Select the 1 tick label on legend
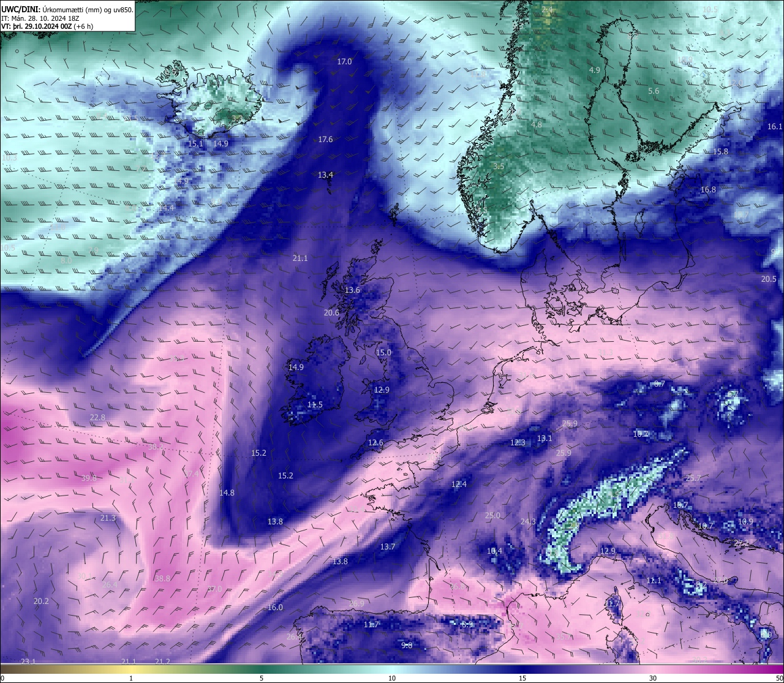The height and width of the screenshot is (683, 784). point(131,677)
